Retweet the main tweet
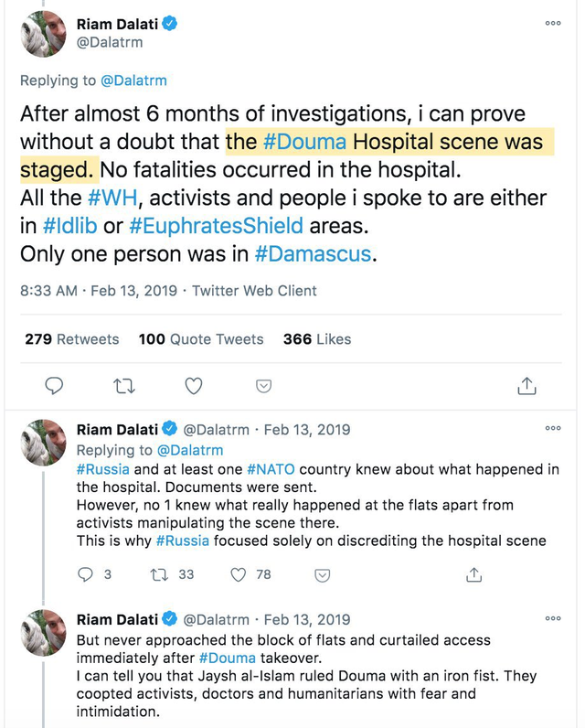Viewport: 585px width, 728px height. point(123,386)
